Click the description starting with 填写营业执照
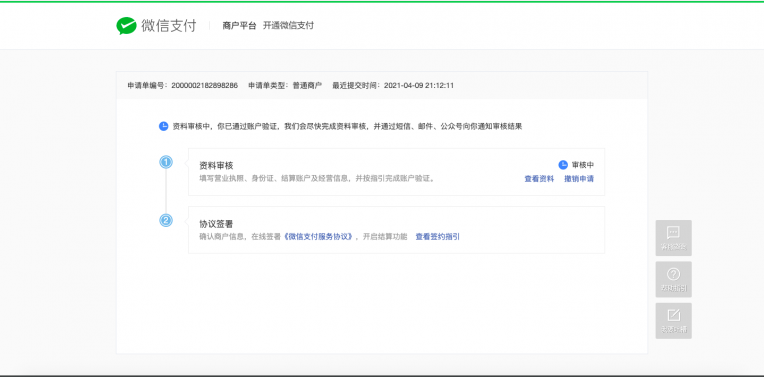The image size is (764, 377). point(317,178)
